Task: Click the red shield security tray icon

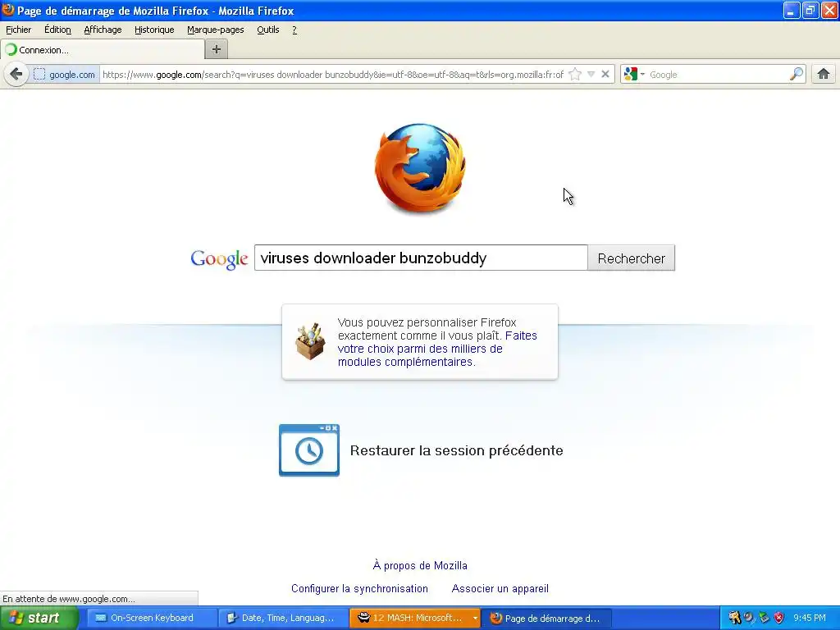Action: tap(779, 618)
